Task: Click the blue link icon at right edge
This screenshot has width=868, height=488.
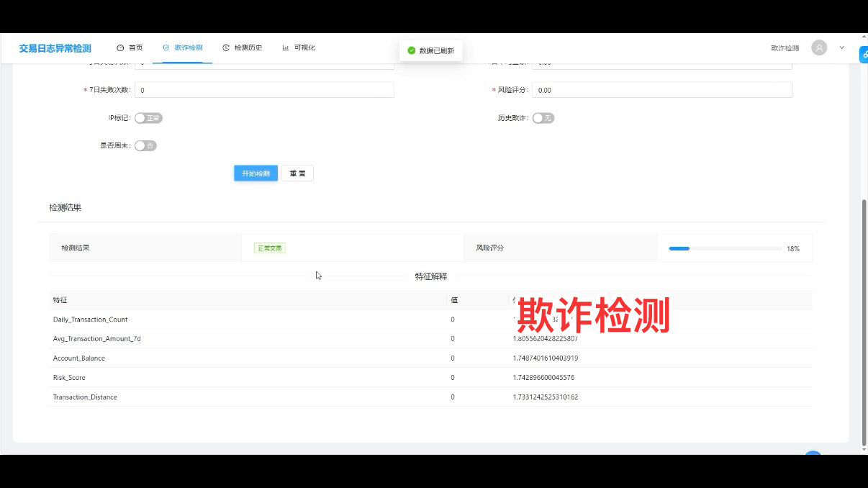Action: 864,54
